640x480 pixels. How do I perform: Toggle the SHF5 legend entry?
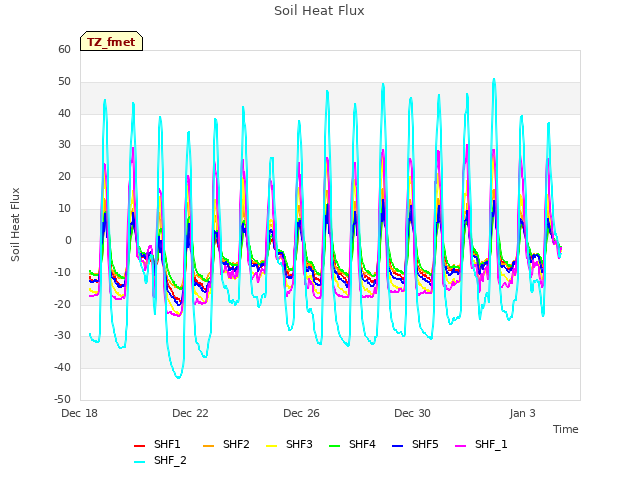click(415, 444)
